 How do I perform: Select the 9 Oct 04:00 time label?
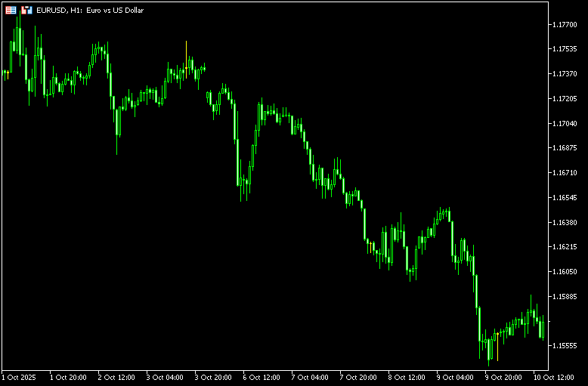point(456,376)
